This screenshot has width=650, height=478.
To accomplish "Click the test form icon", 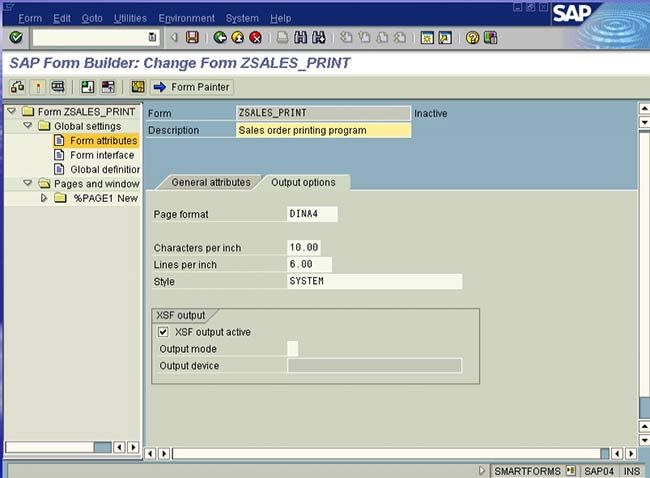I will tap(58, 87).
